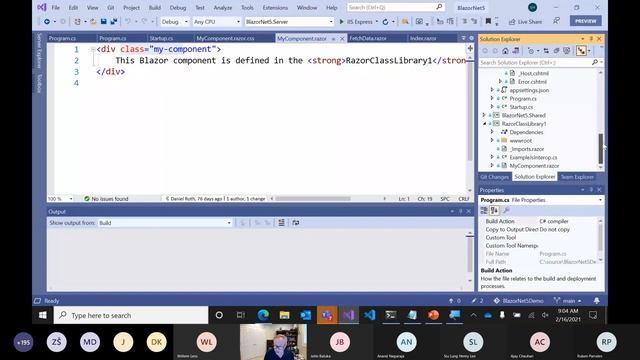Click the notifications bell in the status bar
Viewport: 640px width, 360px height.
[x=597, y=300]
